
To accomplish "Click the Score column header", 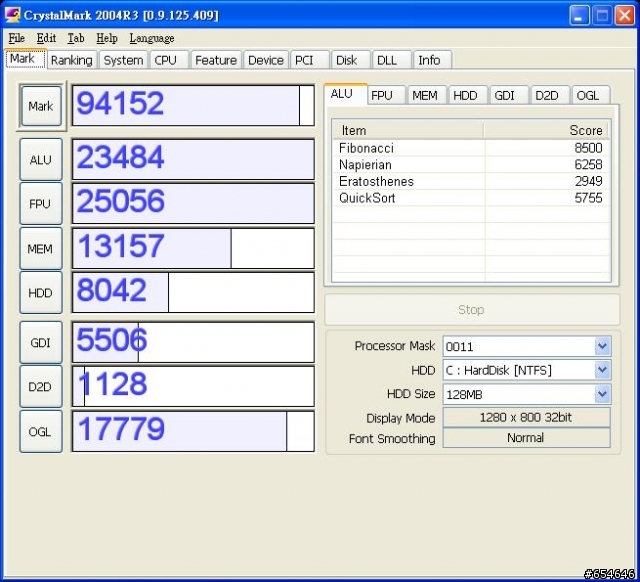I will click(x=547, y=130).
